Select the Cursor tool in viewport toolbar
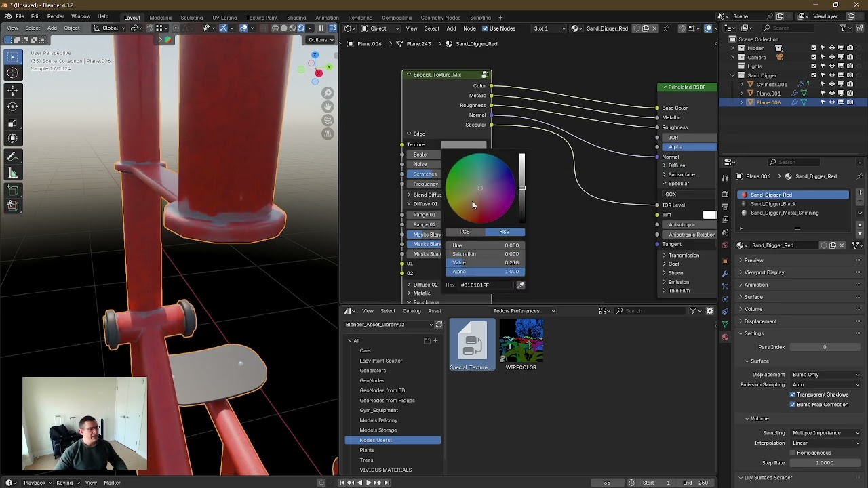Screen dimensions: 868x488 [13, 73]
